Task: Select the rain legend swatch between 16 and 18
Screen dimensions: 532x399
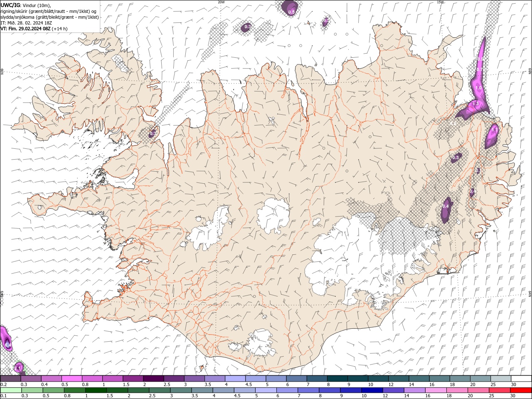Action: pos(435,390)
